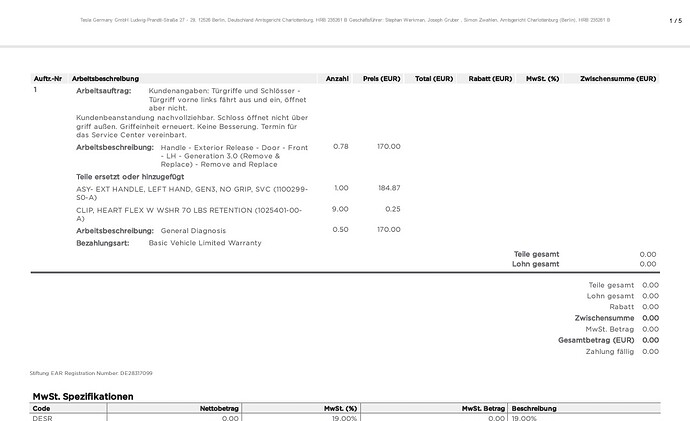The image size is (690, 421).
Task: Click the "DESR" code cell
Action: pos(42,418)
